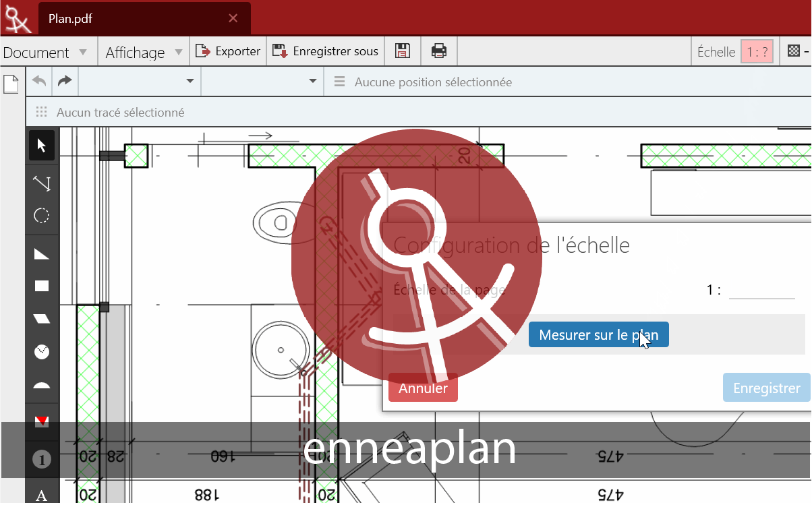Close the Plan.pdf tab
Image resolution: width=812 pixels, height=509 pixels.
(233, 19)
